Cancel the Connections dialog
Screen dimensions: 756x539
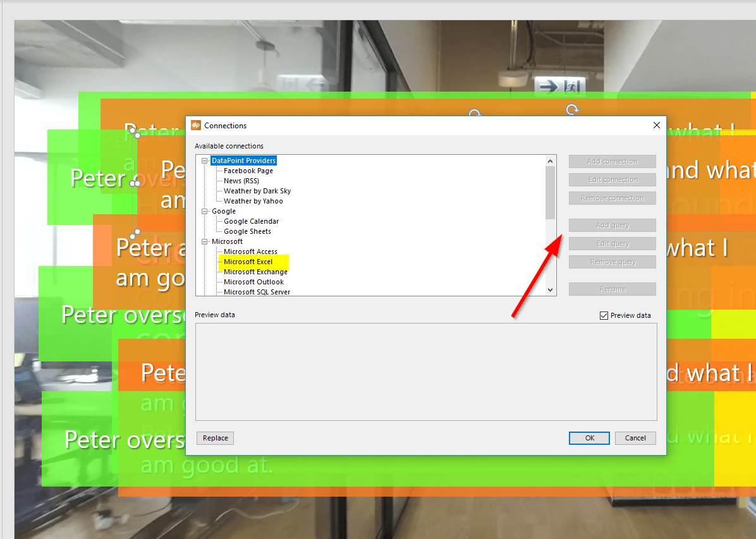pos(635,438)
